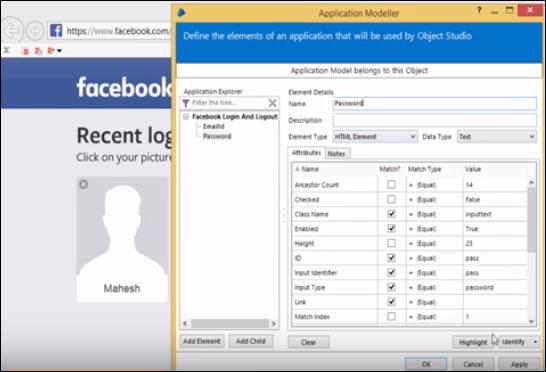Open the Identify button dropdown arrow
The width and height of the screenshot is (546, 372).
535,342
